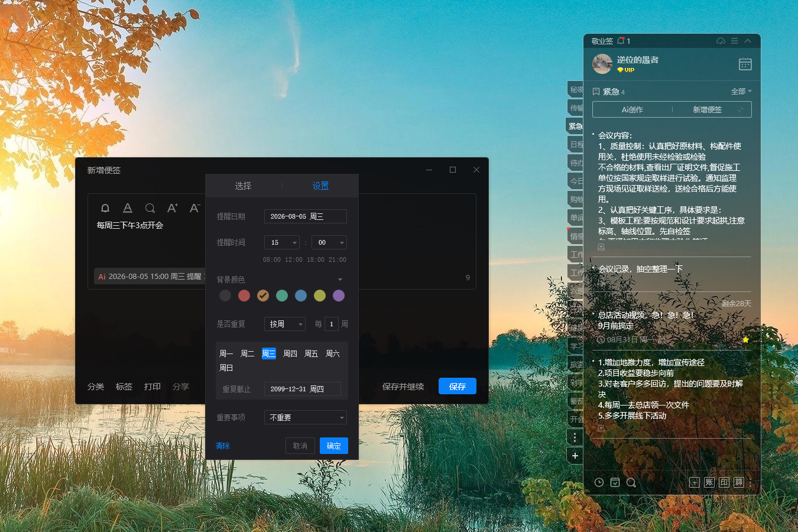Open the calendar icon beside the username

click(745, 64)
